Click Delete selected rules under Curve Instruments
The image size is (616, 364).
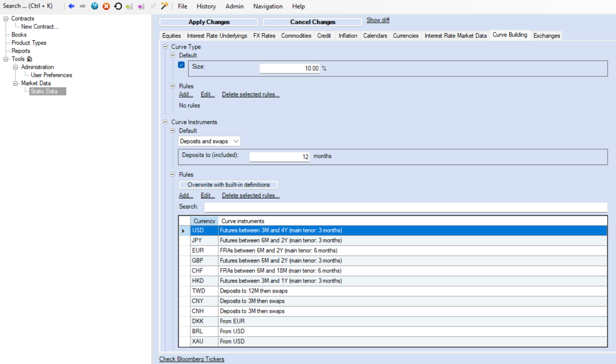coord(251,195)
